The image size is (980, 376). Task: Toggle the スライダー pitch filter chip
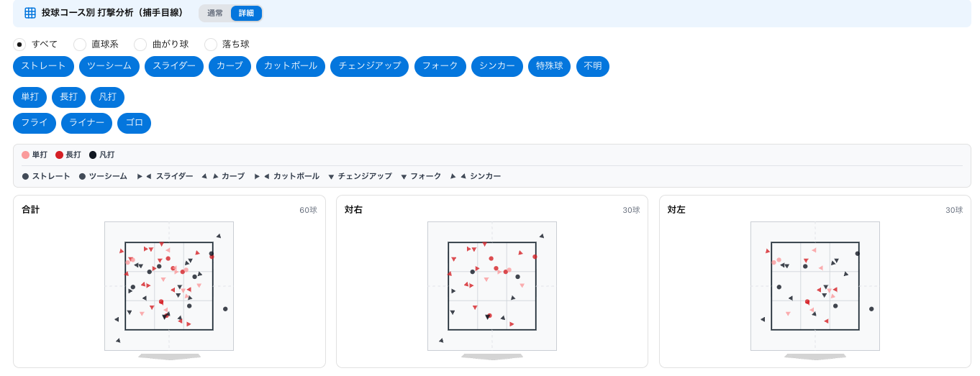174,66
